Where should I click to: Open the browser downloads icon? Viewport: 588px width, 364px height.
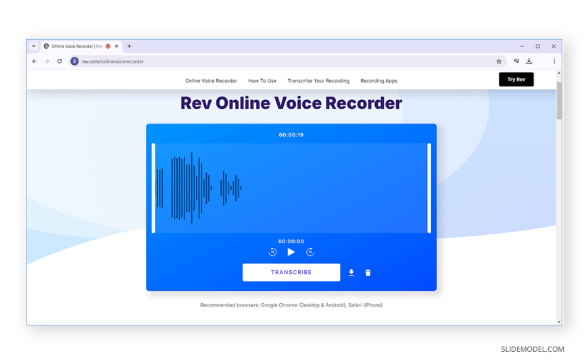[x=529, y=61]
